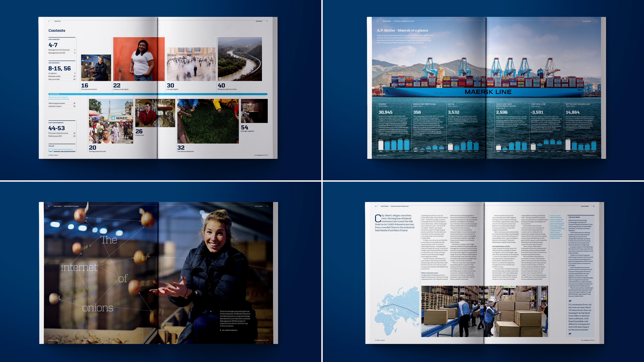This screenshot has width=644, height=362.
Task: Click 'Five years of performance' entry
Action: click(62, 133)
